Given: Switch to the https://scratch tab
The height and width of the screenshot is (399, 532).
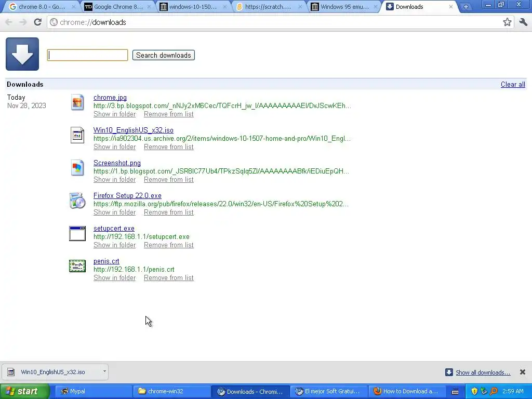Looking at the screenshot, I should [268, 7].
